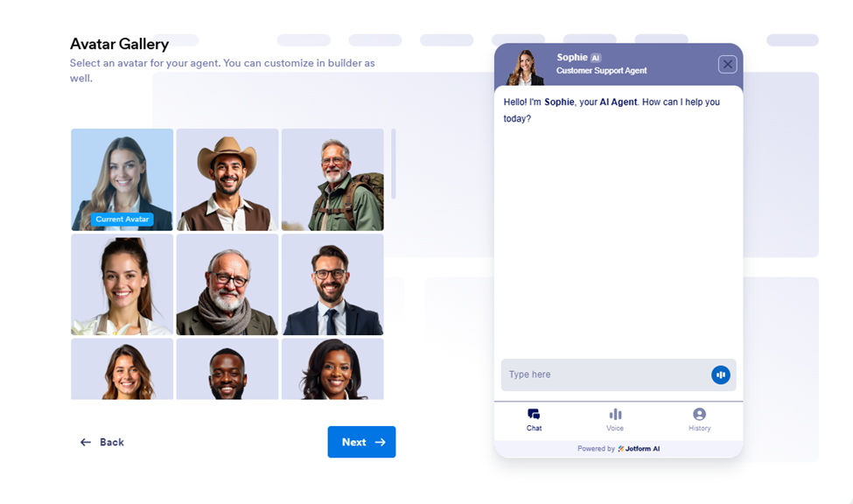Viewport: 853px width, 504px height.
Task: Choose the hiker with backpack avatar
Action: click(x=332, y=179)
